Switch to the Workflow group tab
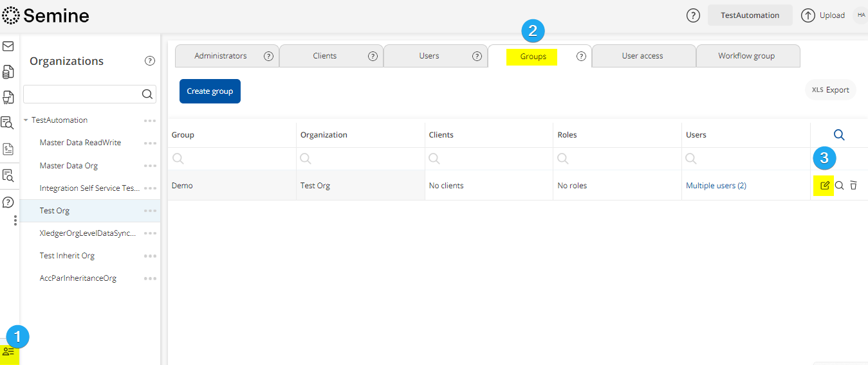This screenshot has height=365, width=868. click(746, 56)
